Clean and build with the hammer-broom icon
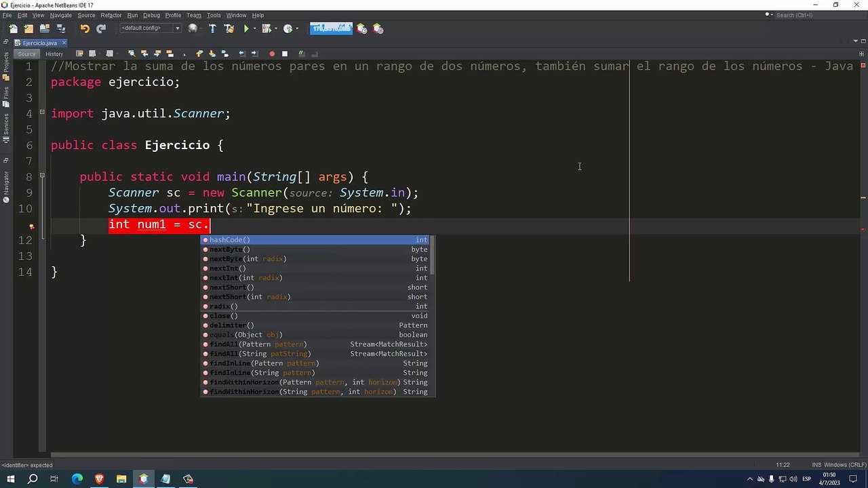Viewport: 868px width, 488px height. pyautogui.click(x=229, y=28)
